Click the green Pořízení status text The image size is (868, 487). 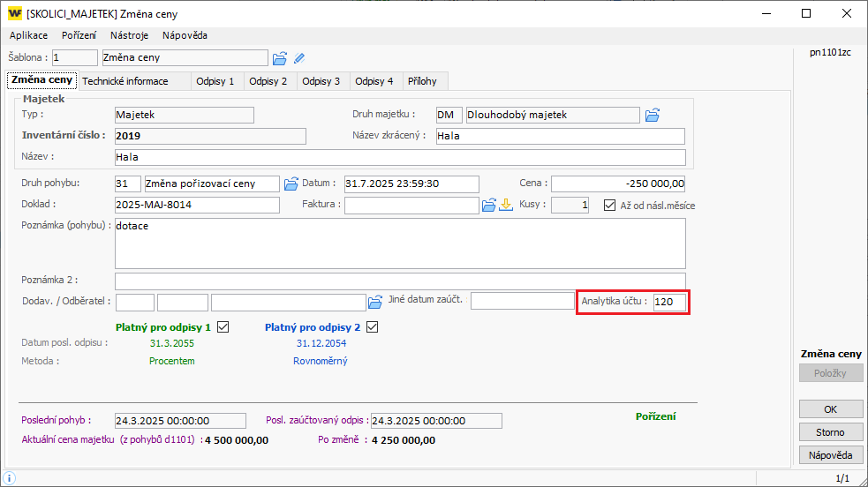coord(655,416)
